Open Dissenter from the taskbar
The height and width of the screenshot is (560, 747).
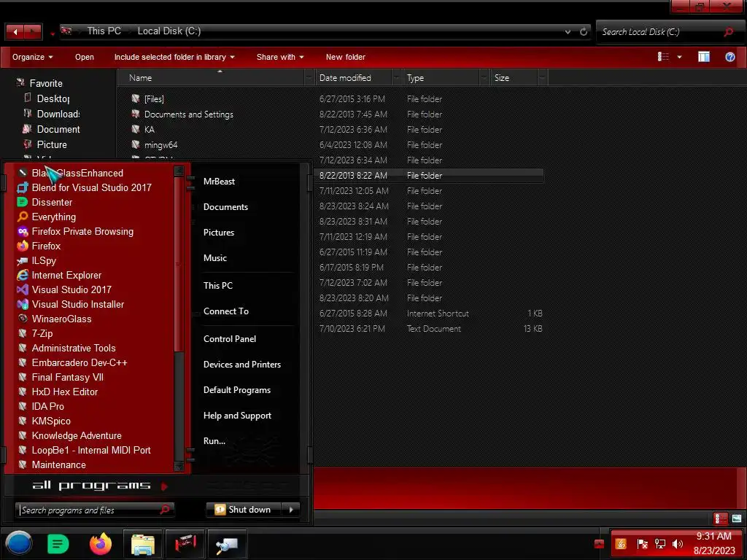(58, 544)
